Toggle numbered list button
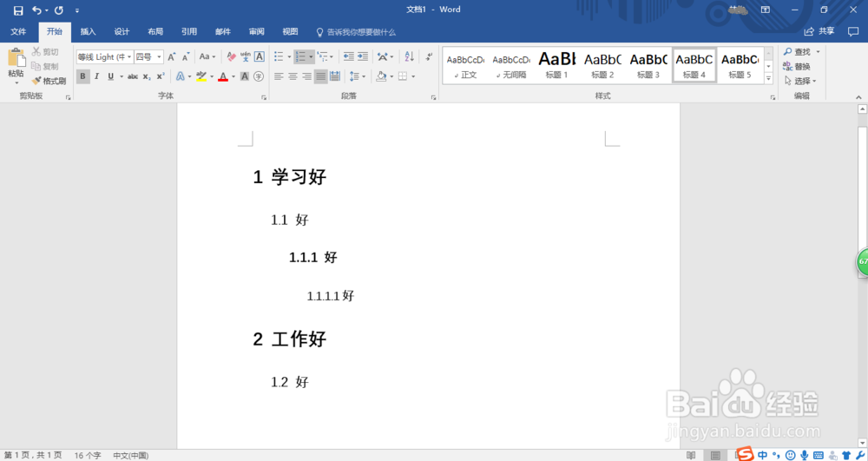The image size is (868, 461). [x=300, y=56]
